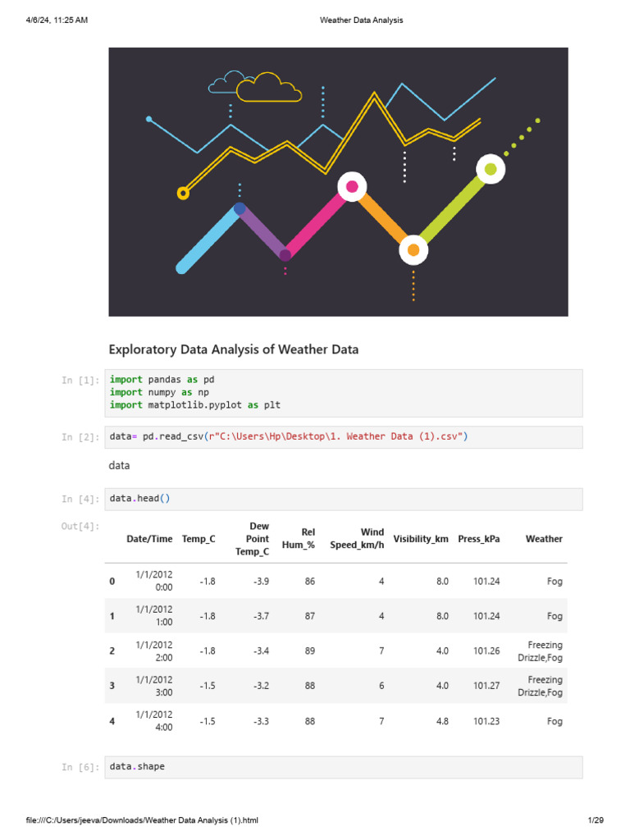This screenshot has width=630, height=840.
Task: Click the purple dot at chart valley
Action: point(285,255)
